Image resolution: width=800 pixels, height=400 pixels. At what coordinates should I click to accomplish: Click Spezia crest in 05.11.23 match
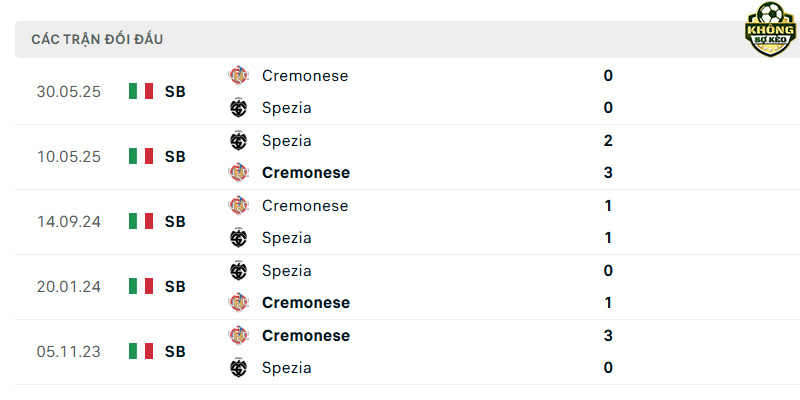(238, 367)
